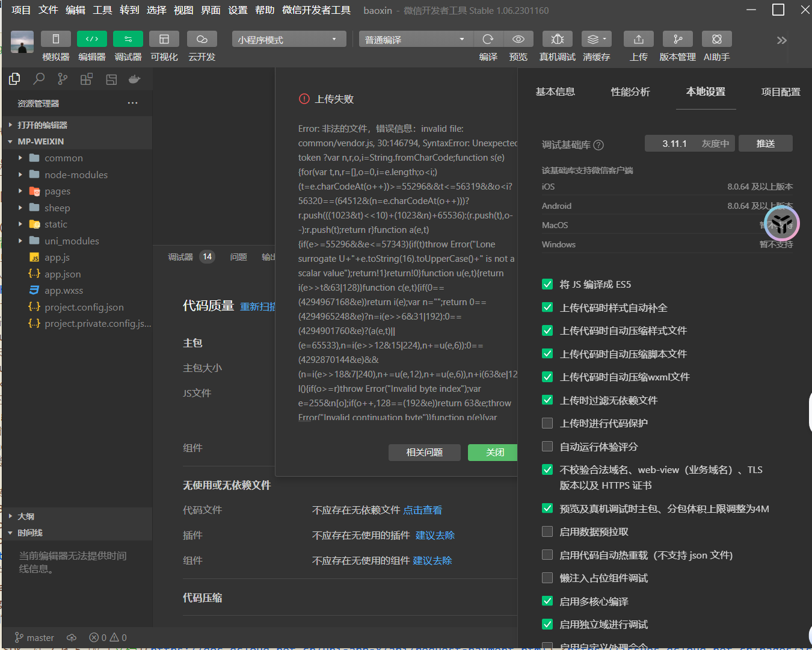812x650 pixels.
Task: Switch to the 基本信息 tab
Action: click(555, 91)
